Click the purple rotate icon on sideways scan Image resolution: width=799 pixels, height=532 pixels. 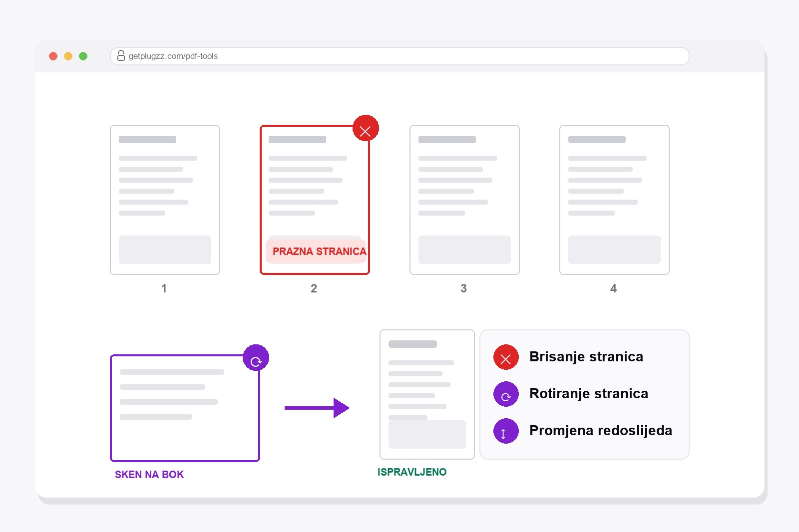click(x=256, y=357)
